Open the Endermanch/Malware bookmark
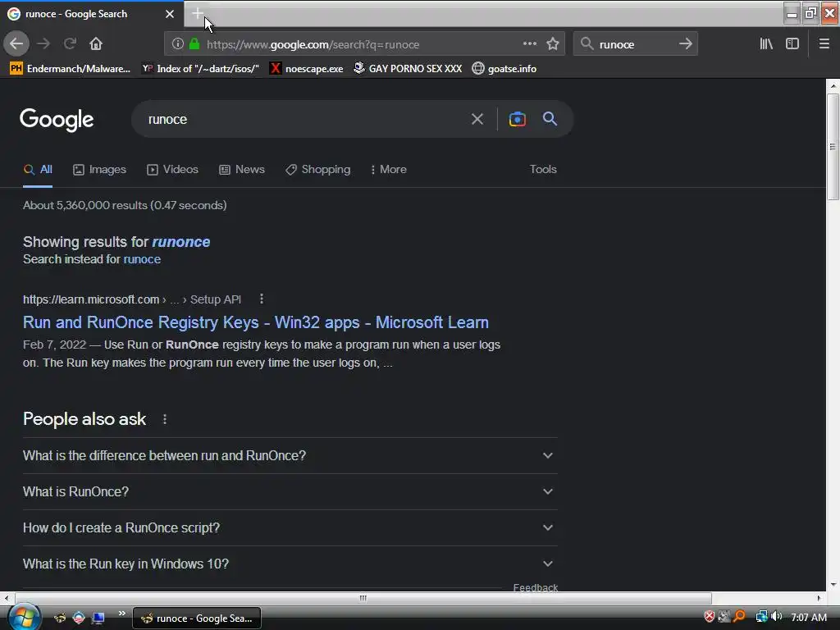This screenshot has width=840, height=630. click(71, 69)
